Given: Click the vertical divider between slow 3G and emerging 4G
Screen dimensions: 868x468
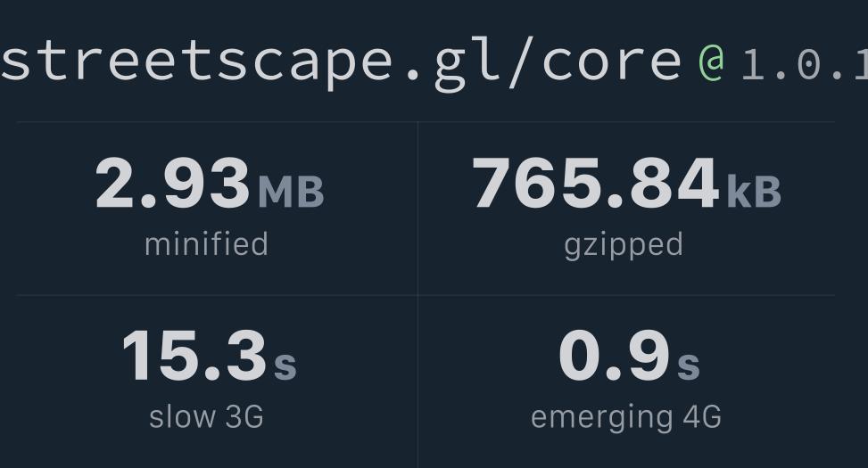Looking at the screenshot, I should click(417, 382).
